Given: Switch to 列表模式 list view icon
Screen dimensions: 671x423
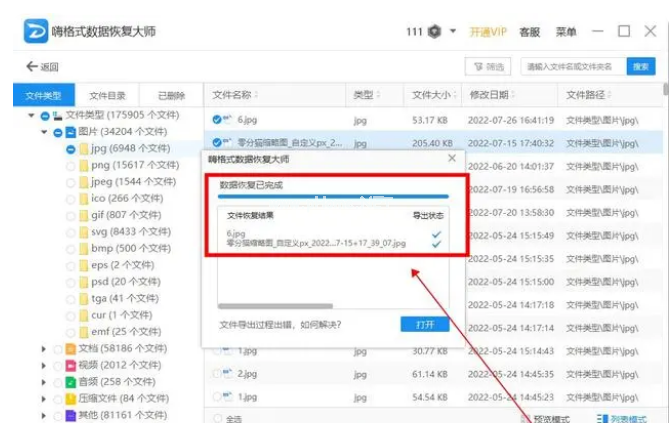Looking at the screenshot, I should (603, 419).
